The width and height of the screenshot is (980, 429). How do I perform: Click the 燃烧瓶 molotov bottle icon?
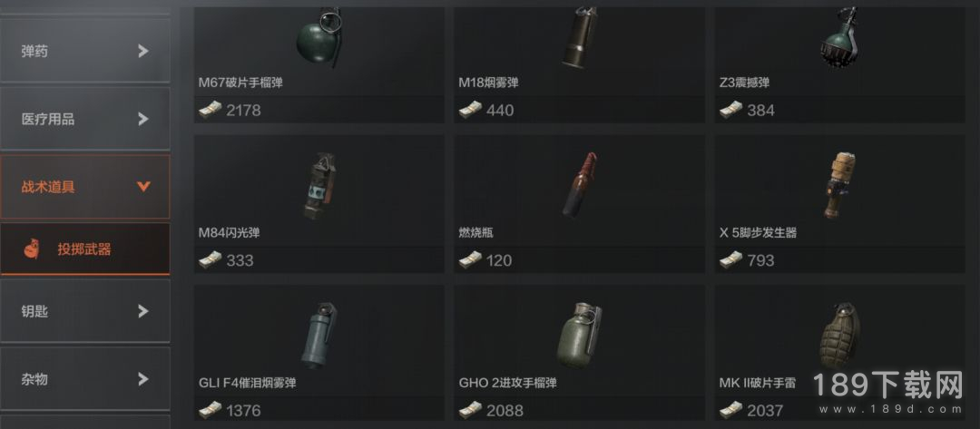click(x=579, y=185)
